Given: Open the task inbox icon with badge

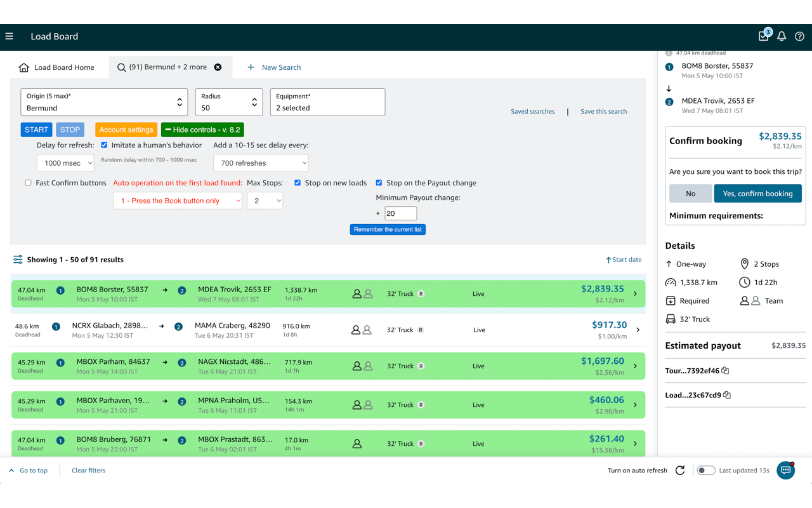Looking at the screenshot, I should coord(764,36).
